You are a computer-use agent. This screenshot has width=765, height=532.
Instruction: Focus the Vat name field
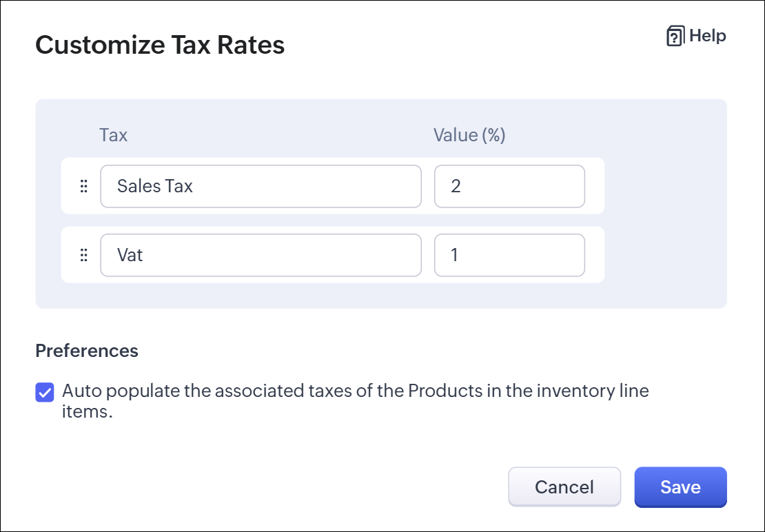[261, 255]
